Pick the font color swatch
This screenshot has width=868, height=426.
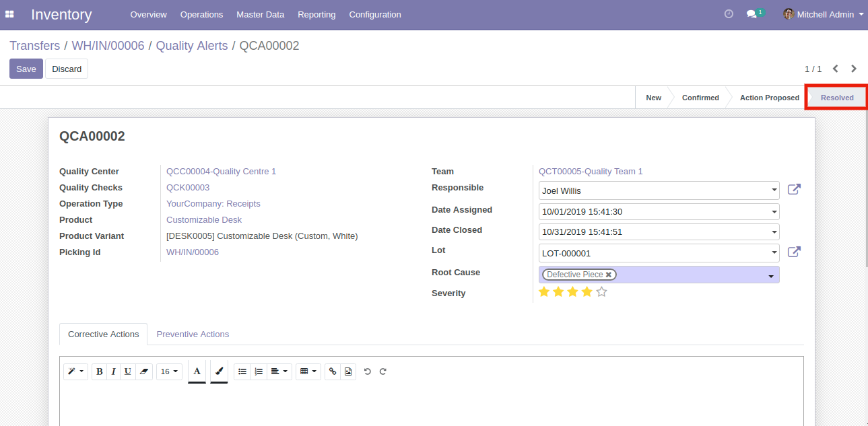[197, 371]
